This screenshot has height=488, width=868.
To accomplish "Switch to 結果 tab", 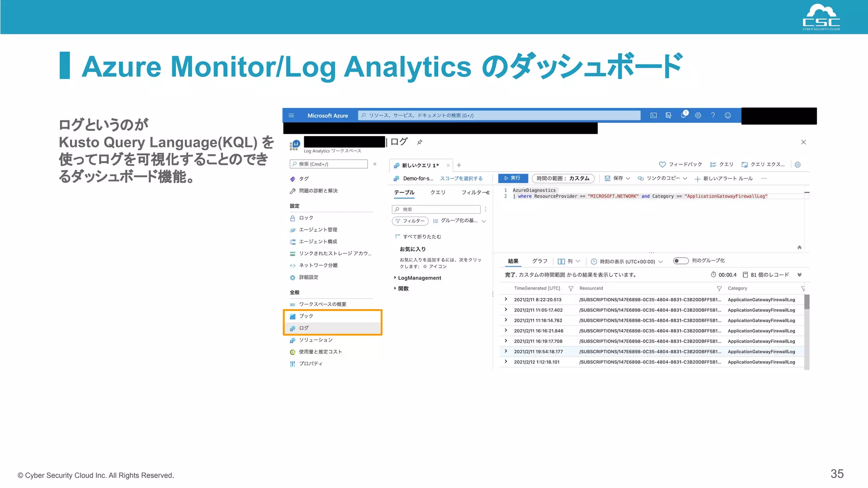I will pos(513,261).
